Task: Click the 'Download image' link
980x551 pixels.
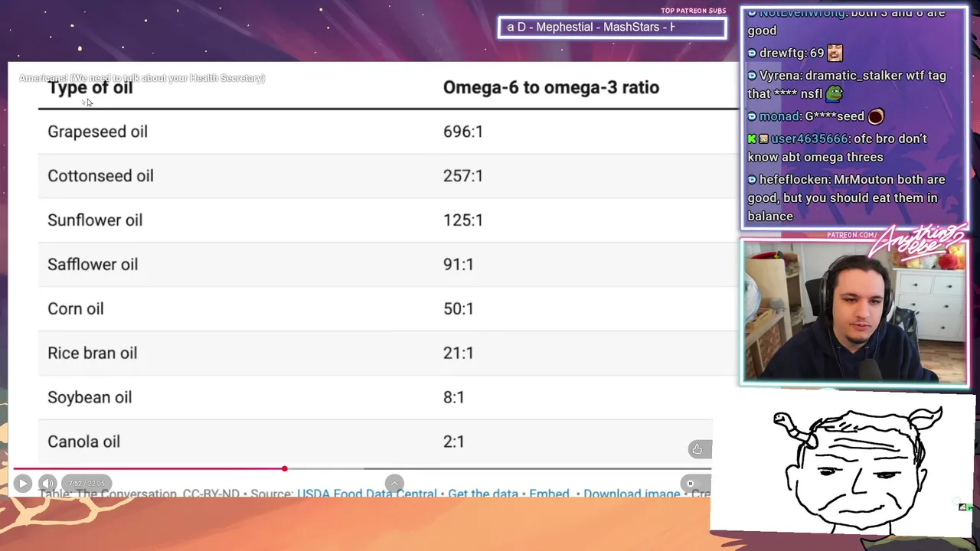Action: (632, 494)
